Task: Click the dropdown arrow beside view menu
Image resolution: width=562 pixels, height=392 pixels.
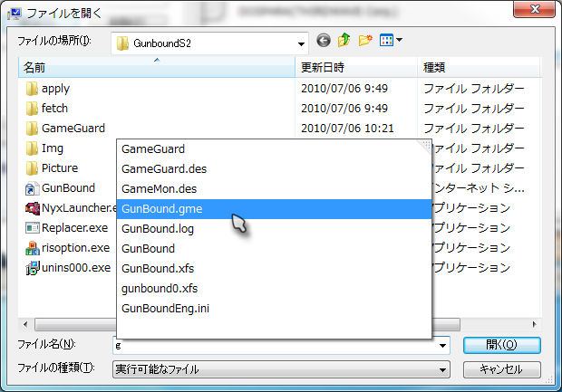Action: click(x=399, y=40)
